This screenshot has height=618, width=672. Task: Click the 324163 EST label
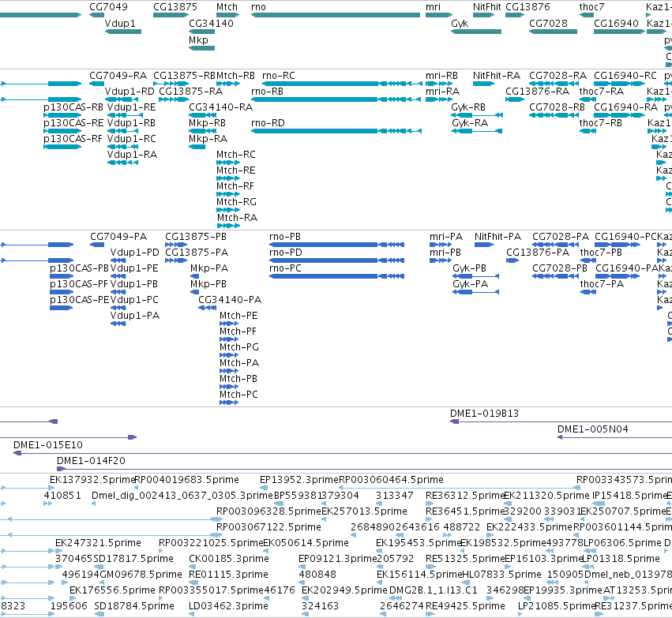[320, 606]
